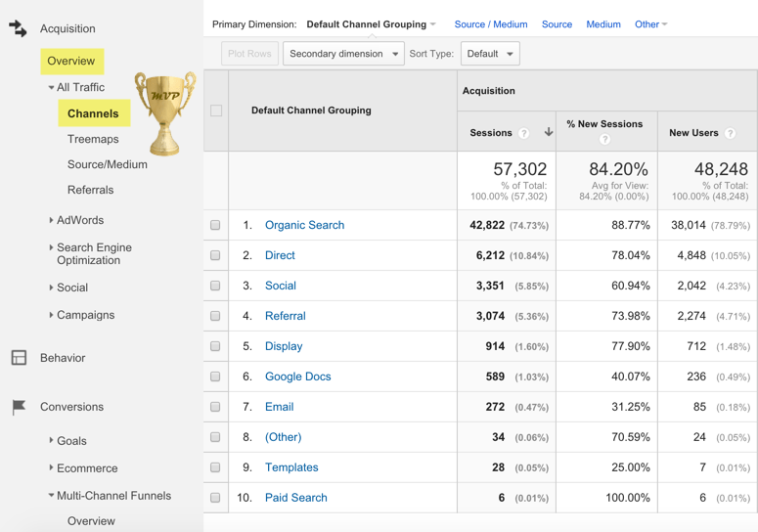Open the Acquisition Overview report
Screen dimensions: 758x532
tap(71, 61)
